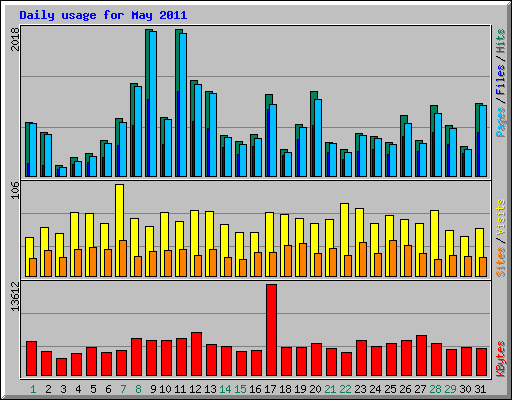This screenshot has width=512, height=400.
Task: Click day 19 on the x-axis
Action: pos(300,389)
